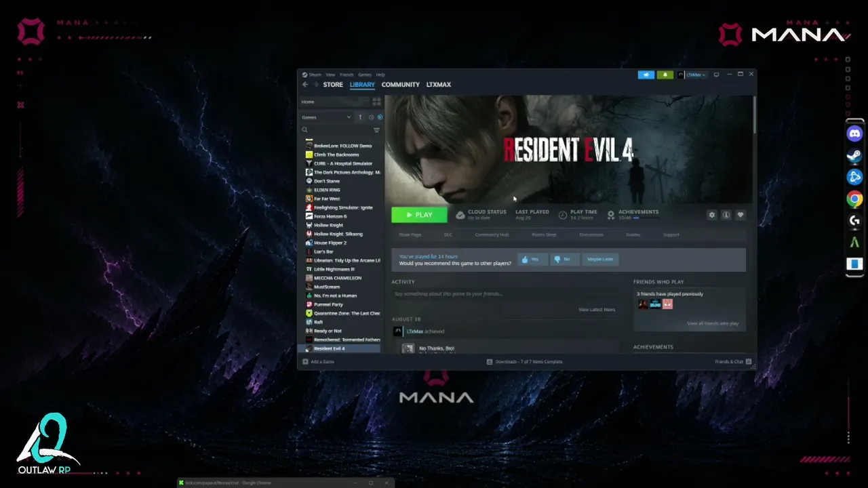Image resolution: width=868 pixels, height=488 pixels.
Task: Click View all friends who play
Action: pos(713,323)
